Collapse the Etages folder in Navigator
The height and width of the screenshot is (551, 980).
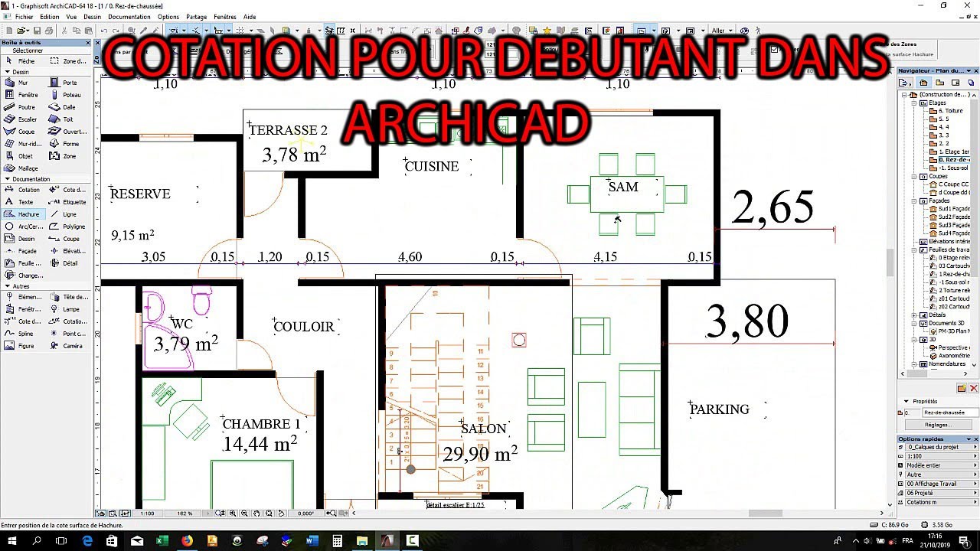[x=914, y=103]
